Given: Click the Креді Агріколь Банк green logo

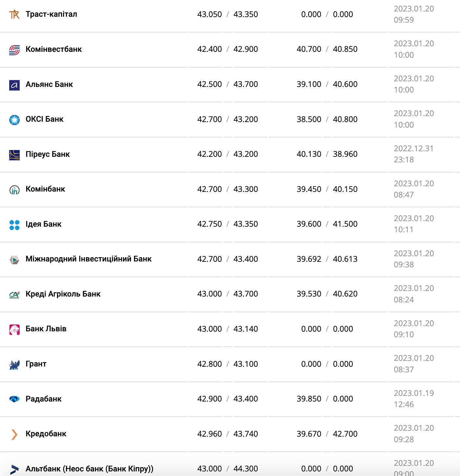Looking at the screenshot, I should pyautogui.click(x=14, y=295).
